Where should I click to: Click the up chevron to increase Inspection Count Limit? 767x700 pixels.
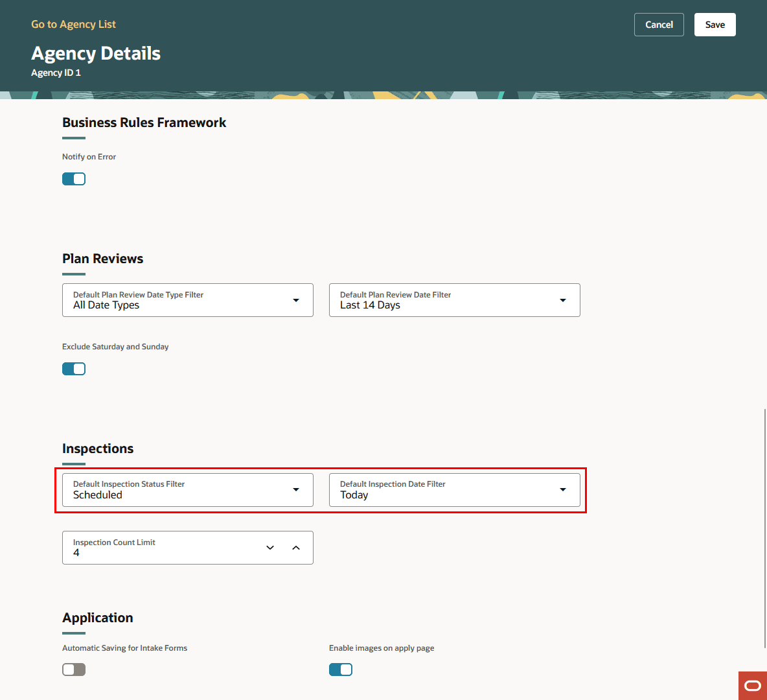pyautogui.click(x=296, y=548)
